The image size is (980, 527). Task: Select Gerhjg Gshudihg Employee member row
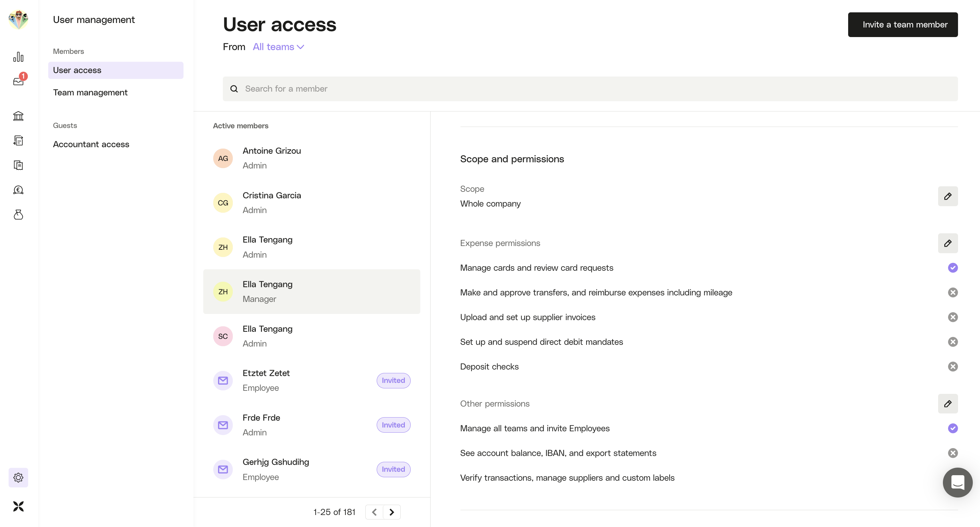311,470
